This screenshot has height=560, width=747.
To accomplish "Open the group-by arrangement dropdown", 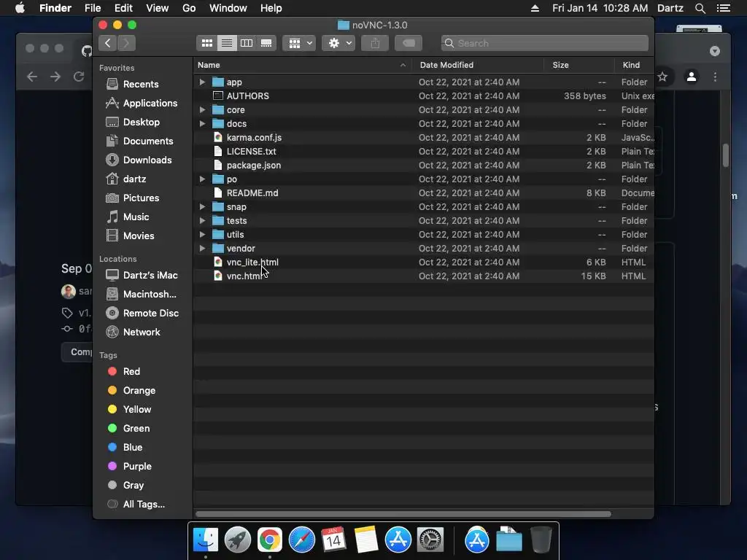I will 299,43.
